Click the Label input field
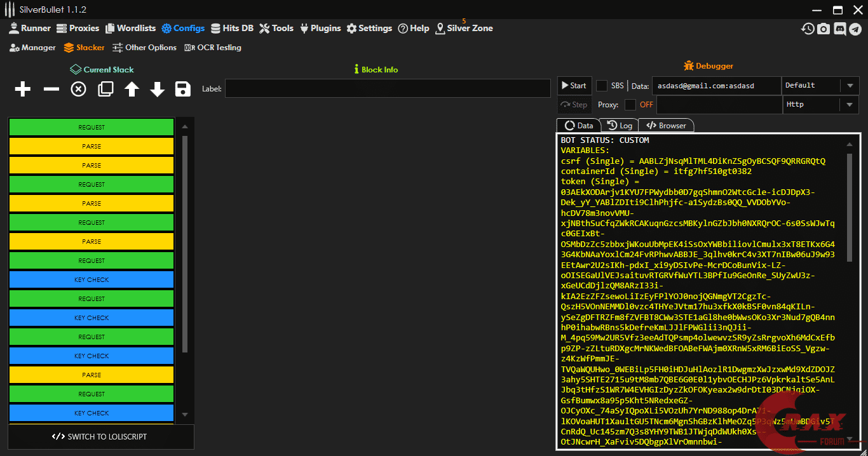The width and height of the screenshot is (868, 456). [388, 89]
